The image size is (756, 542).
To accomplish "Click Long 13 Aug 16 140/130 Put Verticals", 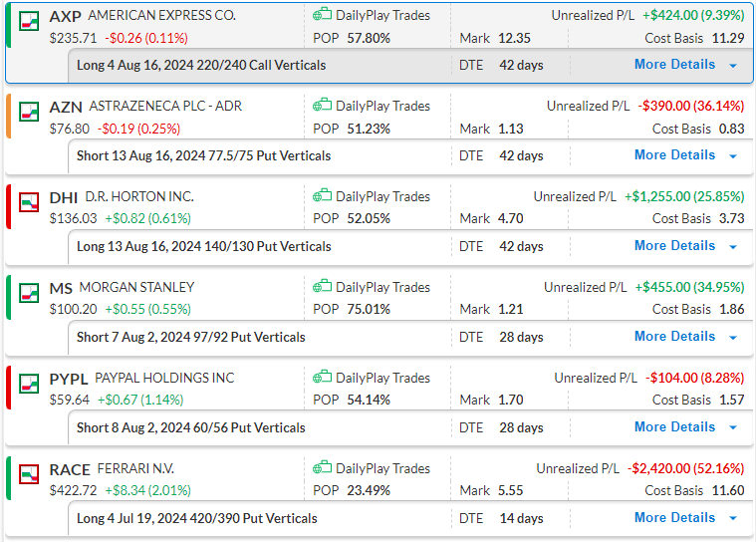I will click(x=203, y=246).
